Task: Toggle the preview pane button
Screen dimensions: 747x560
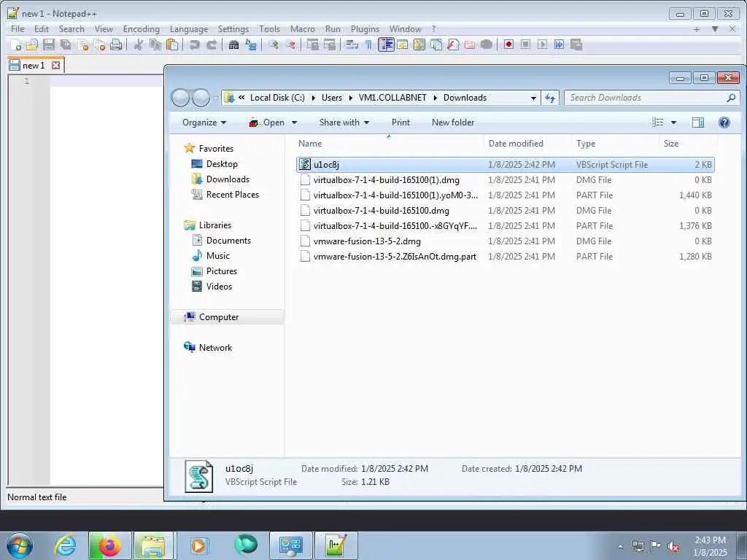Action: click(x=698, y=122)
